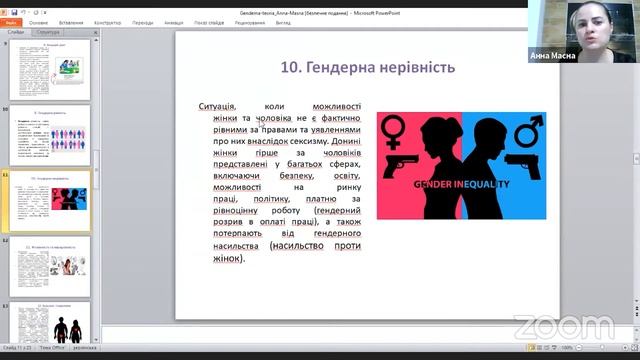Click the zoom in plus button
640x360 pixels.
coord(625,348)
